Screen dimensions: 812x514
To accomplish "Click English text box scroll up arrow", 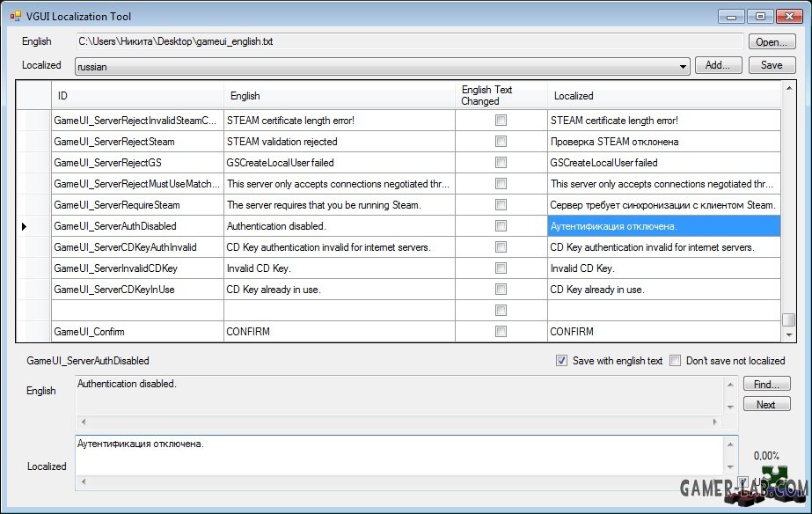I will pyautogui.click(x=730, y=385).
